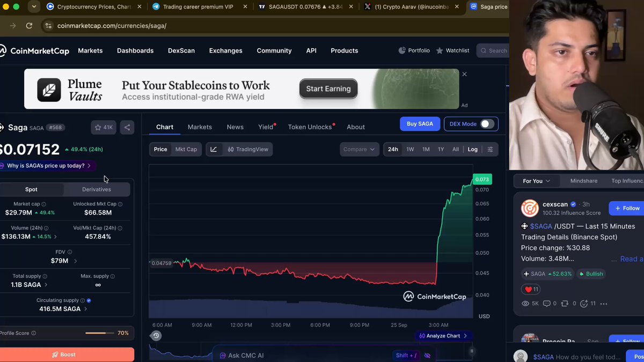This screenshot has width=644, height=362.
Task: Open the Markets tab for Saga
Action: point(200,127)
